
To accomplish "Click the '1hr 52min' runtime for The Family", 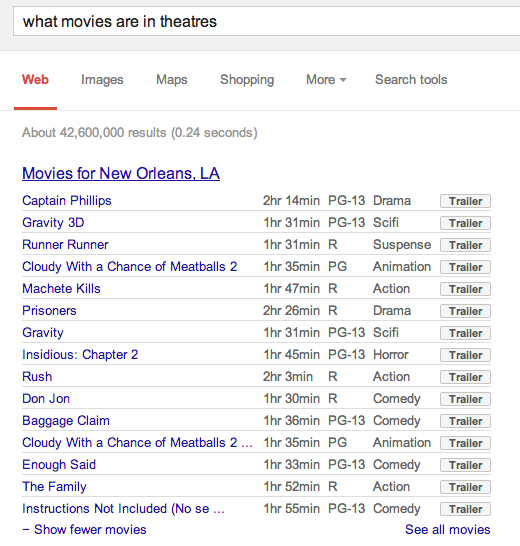I will pyautogui.click(x=292, y=486).
